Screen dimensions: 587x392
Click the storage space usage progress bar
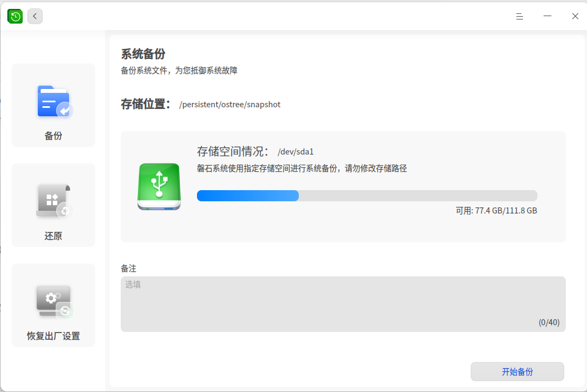[367, 196]
